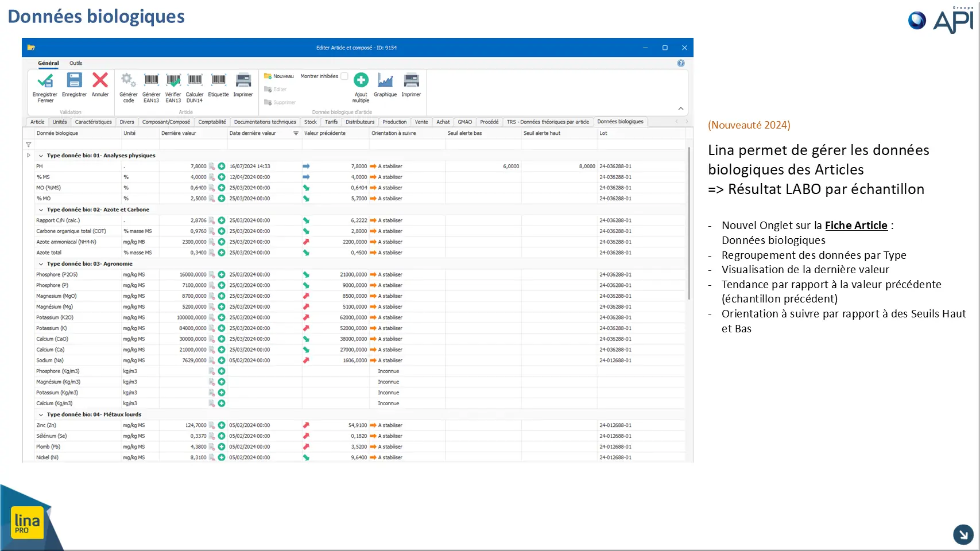Screen dimensions: 980x551
Task: Collapse the ribbon with the chevron arrow
Action: (x=680, y=108)
